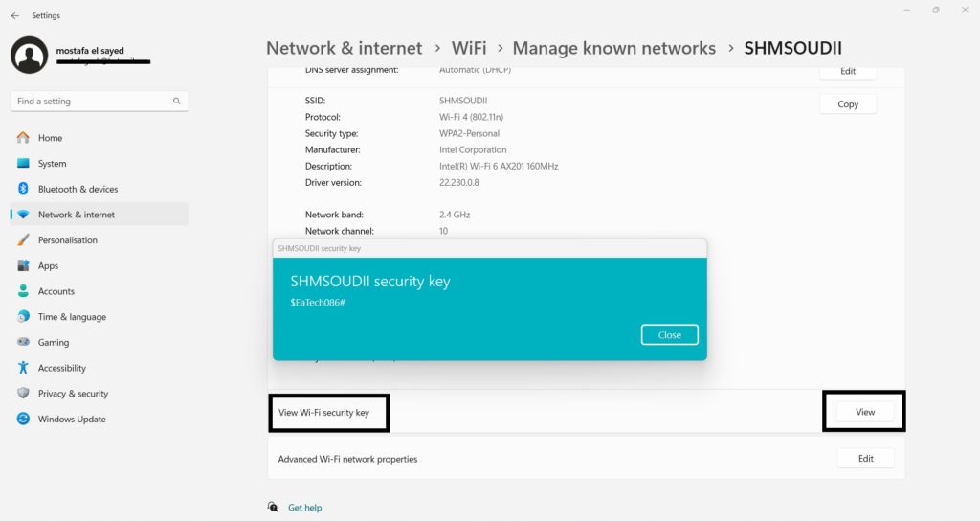Click the Accounts person icon
Viewport: 980px width, 522px height.
(23, 291)
